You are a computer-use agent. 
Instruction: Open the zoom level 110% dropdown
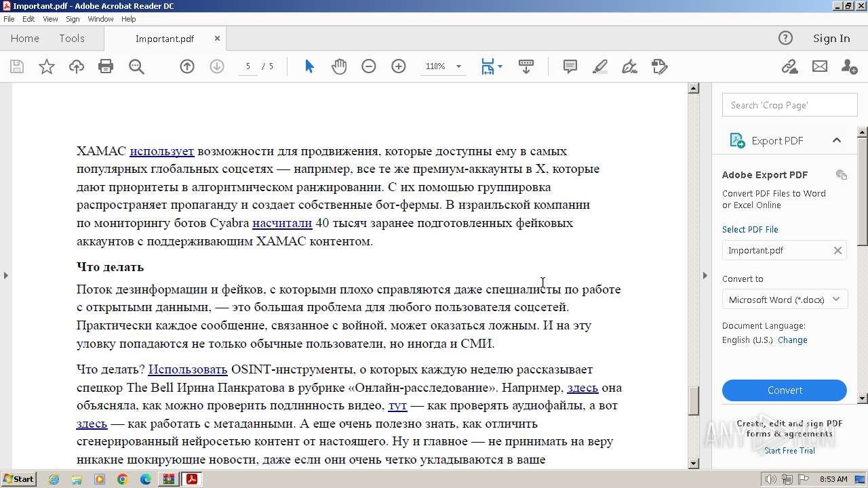point(458,66)
